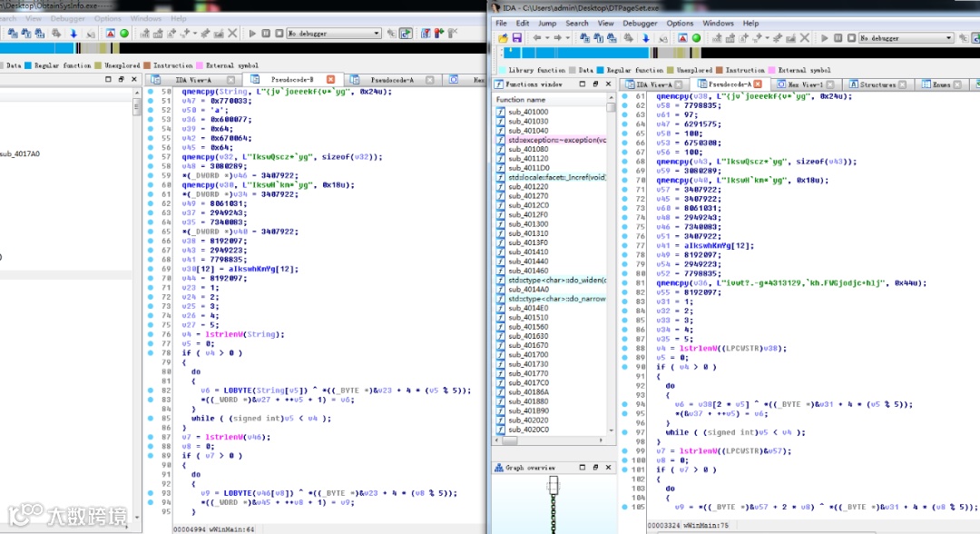Switch to Pseudocode-A tab in ObtainSysInfo
980x534 pixels.
392,79
